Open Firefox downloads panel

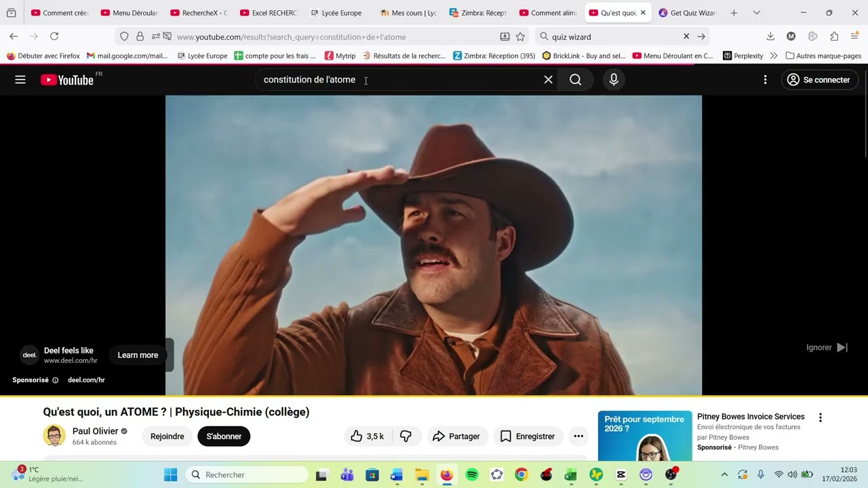770,37
